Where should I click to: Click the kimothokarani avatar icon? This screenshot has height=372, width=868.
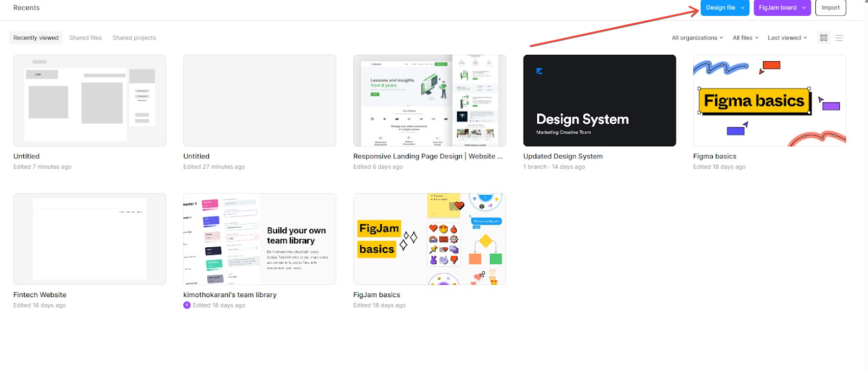[187, 305]
